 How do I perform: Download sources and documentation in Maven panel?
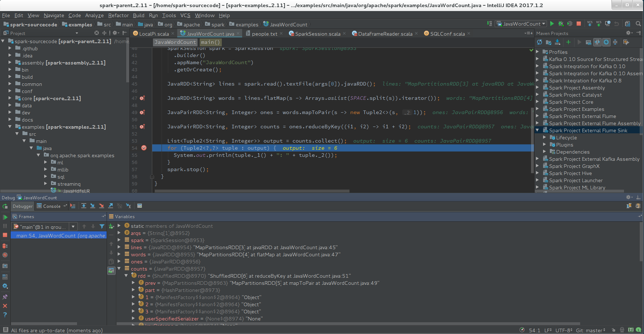coord(557,42)
